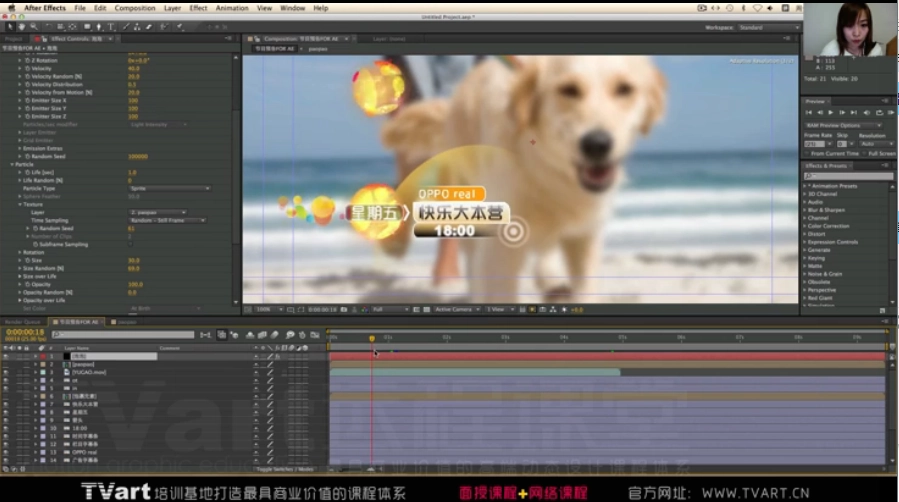Switch to the paopao timeline tab
Screen dimensions: 899x502
click(127, 322)
